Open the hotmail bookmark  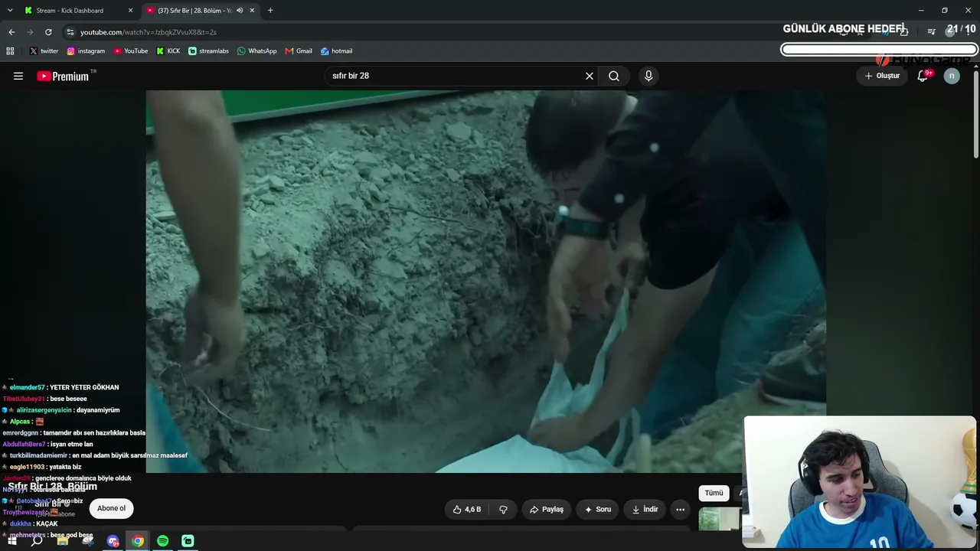tap(336, 51)
